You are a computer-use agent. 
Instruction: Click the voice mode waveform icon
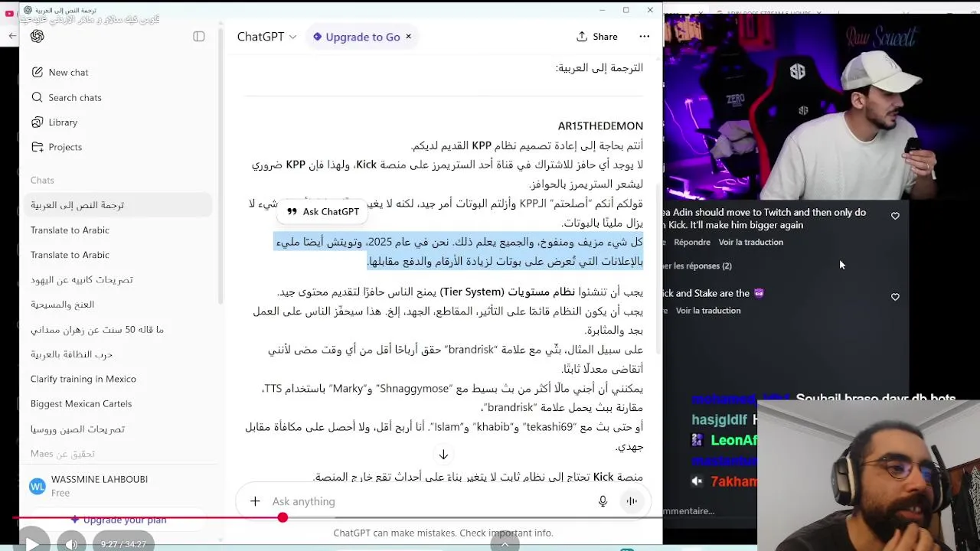click(x=632, y=501)
